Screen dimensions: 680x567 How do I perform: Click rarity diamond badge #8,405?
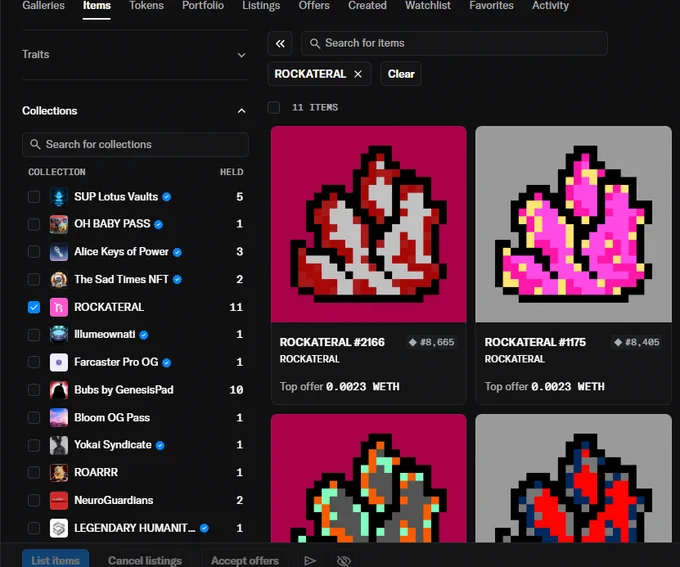pyautogui.click(x=637, y=342)
